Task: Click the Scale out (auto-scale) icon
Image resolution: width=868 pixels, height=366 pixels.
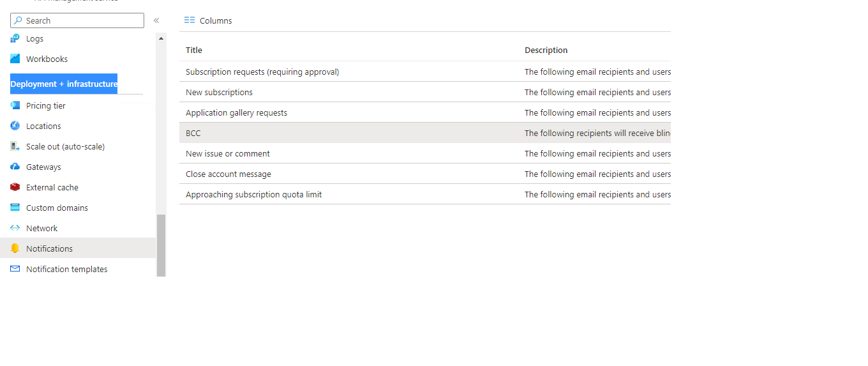Action: 15,146
